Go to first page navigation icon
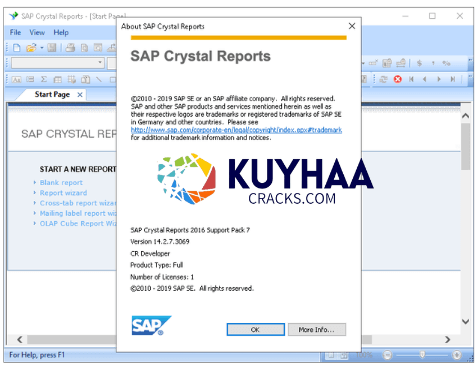475x368 pixels. click(411, 79)
